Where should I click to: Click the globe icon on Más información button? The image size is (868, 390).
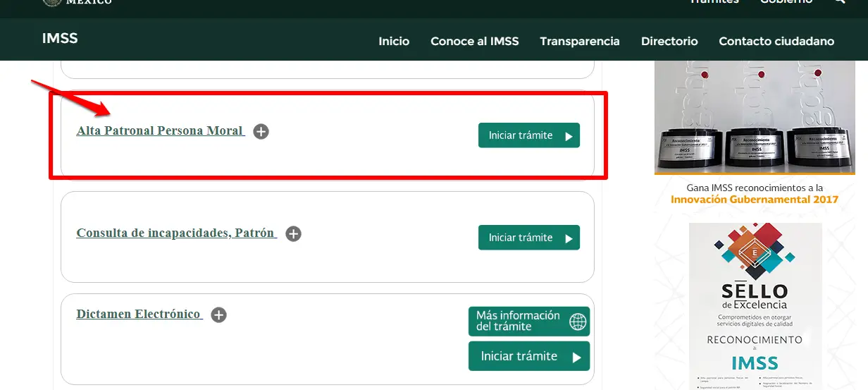coord(578,322)
